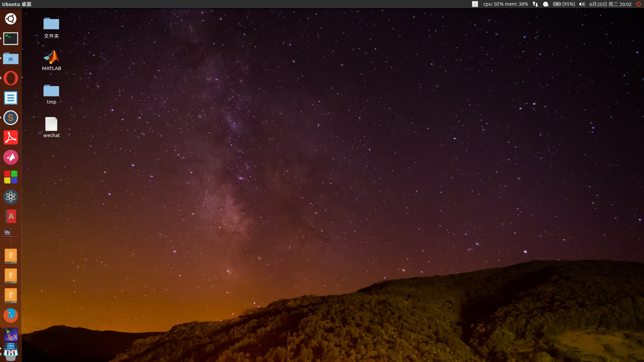Open the Ubuntu Dash search launcher
644x362 pixels.
tap(11, 19)
